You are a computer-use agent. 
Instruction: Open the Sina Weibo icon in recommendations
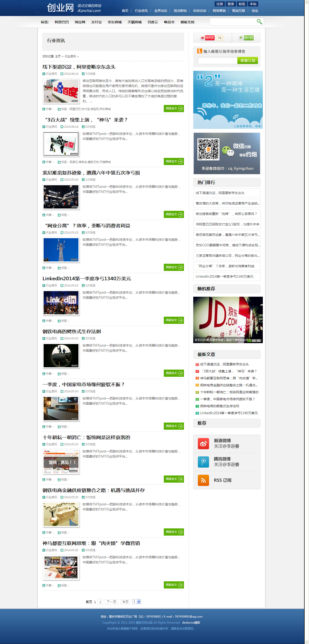click(203, 443)
